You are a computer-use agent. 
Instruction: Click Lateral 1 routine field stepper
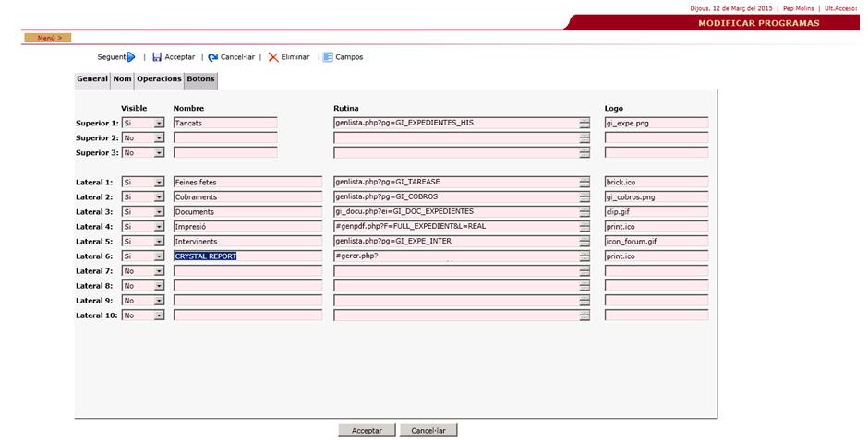point(585,183)
